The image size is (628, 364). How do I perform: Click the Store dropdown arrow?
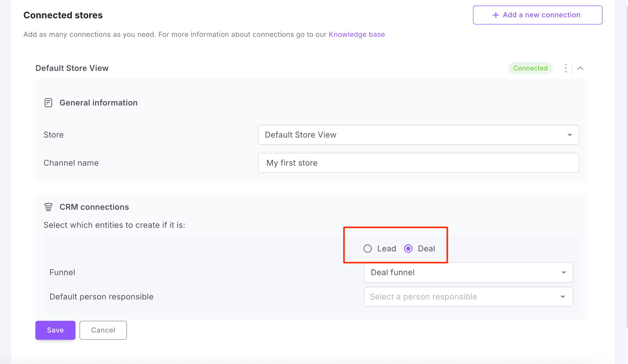tap(569, 135)
